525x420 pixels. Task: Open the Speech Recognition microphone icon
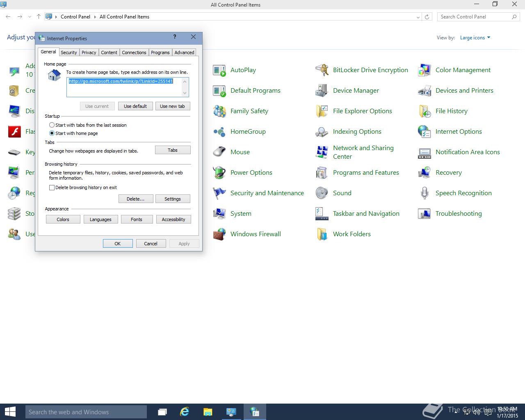pos(425,193)
